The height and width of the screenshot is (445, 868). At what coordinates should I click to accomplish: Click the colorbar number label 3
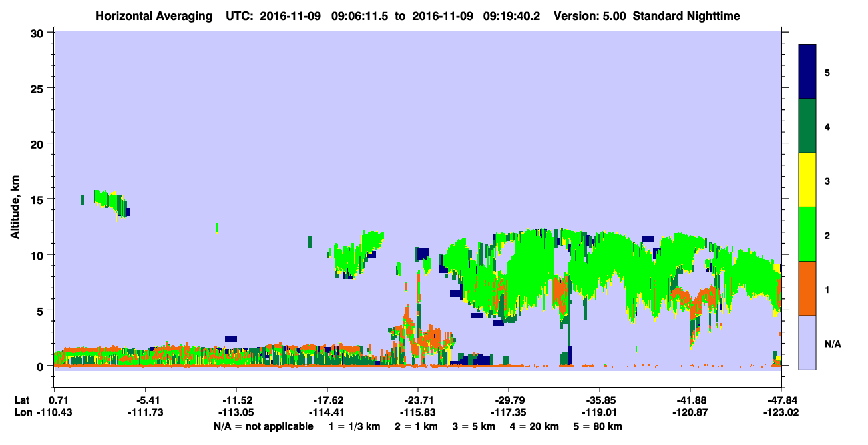827,181
